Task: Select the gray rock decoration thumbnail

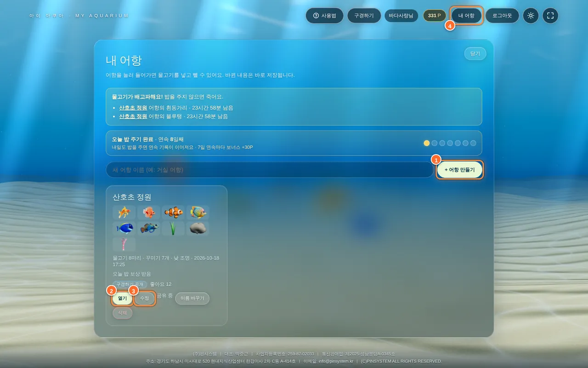Action: [x=198, y=228]
